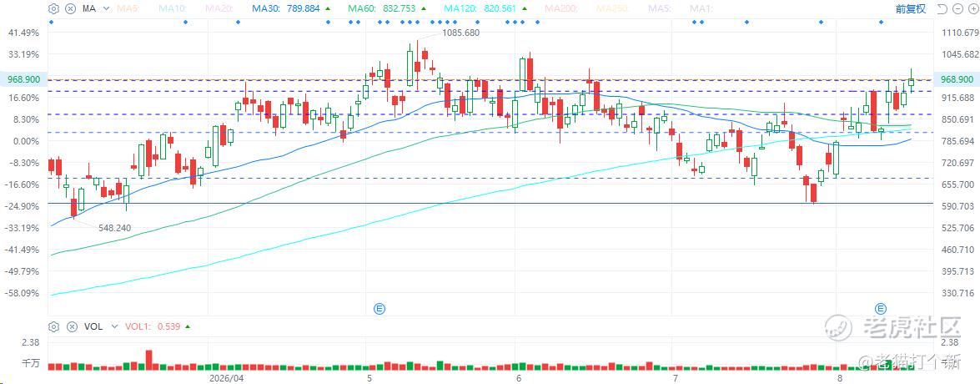Zoom in chart with the plus icon

point(972,8)
